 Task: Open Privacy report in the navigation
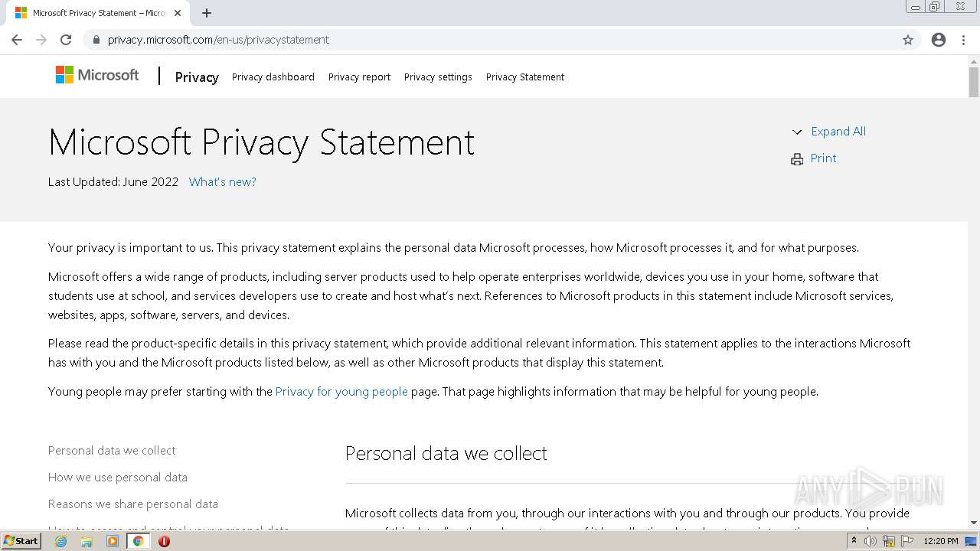tap(359, 77)
